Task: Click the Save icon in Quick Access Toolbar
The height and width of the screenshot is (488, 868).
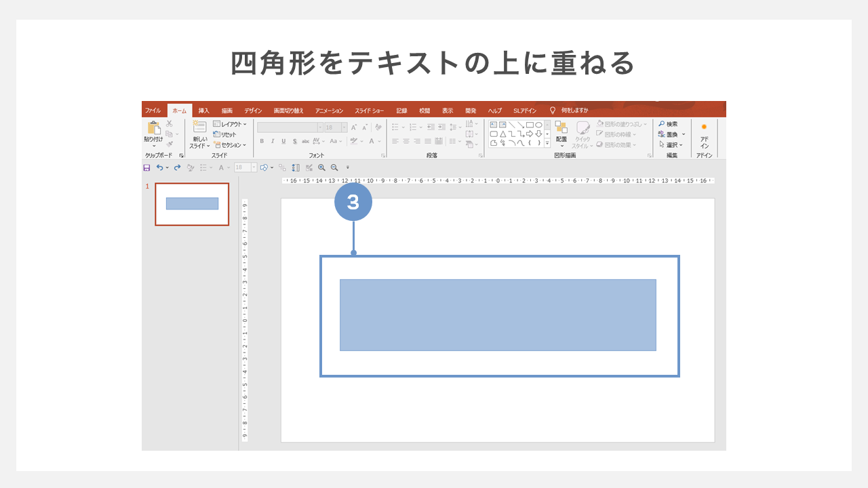Action: click(x=146, y=167)
